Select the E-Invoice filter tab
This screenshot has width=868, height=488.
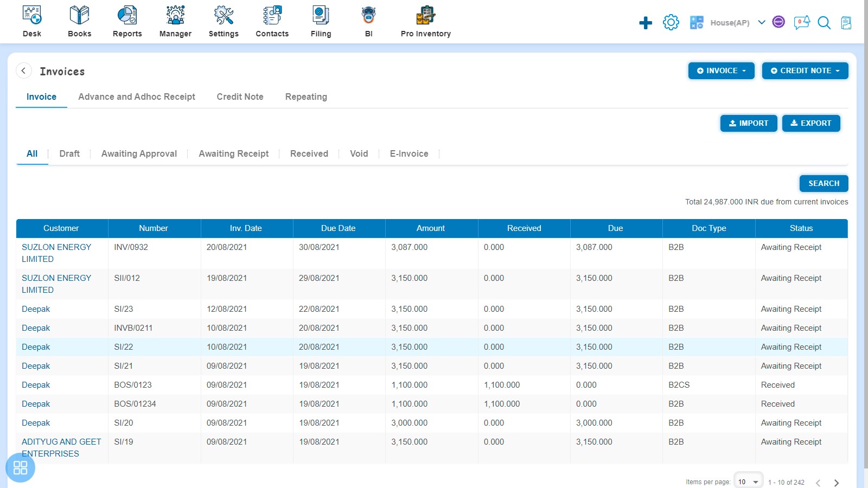(x=409, y=153)
